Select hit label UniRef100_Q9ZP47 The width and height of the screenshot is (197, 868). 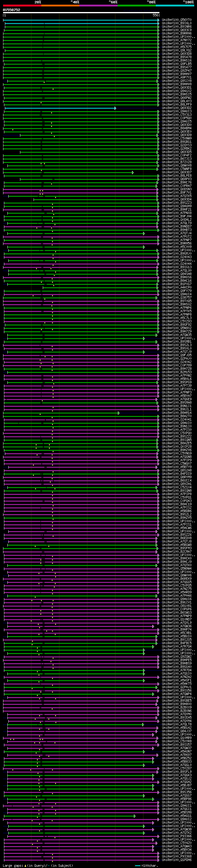point(176,71)
